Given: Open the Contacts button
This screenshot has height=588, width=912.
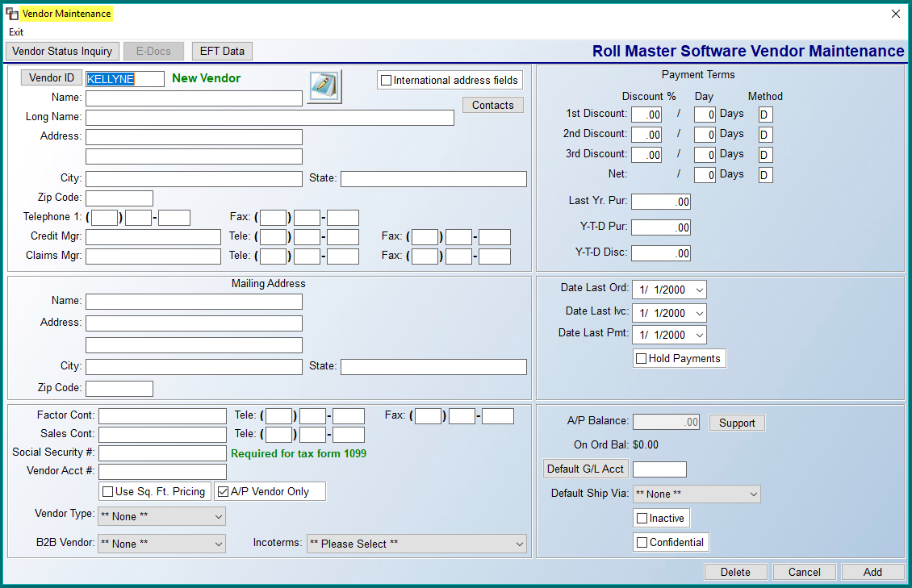Looking at the screenshot, I should [x=492, y=105].
